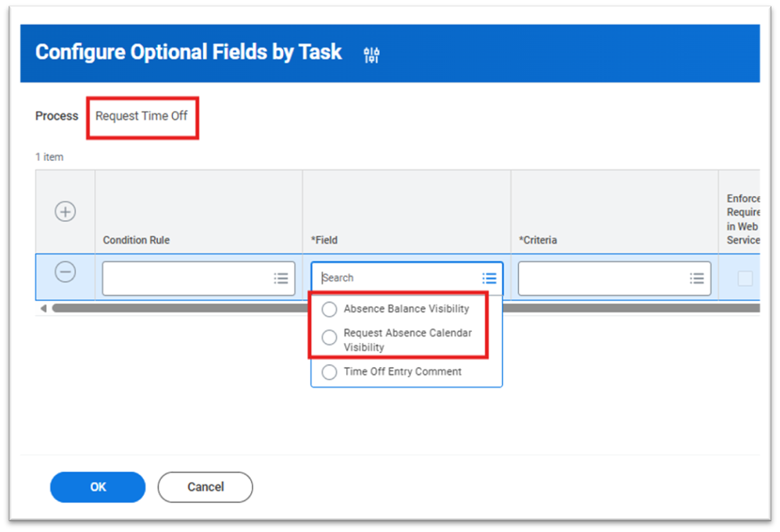The width and height of the screenshot is (780, 532).
Task: Click the horizontal scrollbar under the table
Action: [180, 309]
